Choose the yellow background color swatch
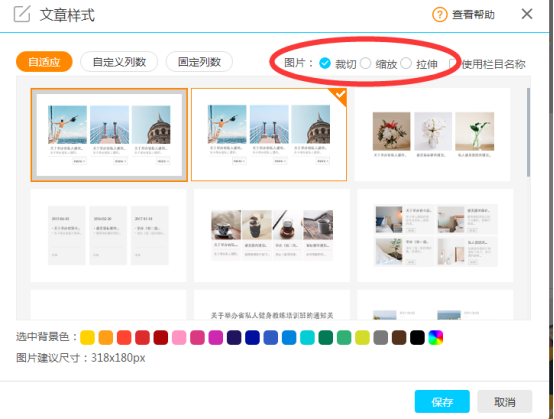 click(x=87, y=337)
